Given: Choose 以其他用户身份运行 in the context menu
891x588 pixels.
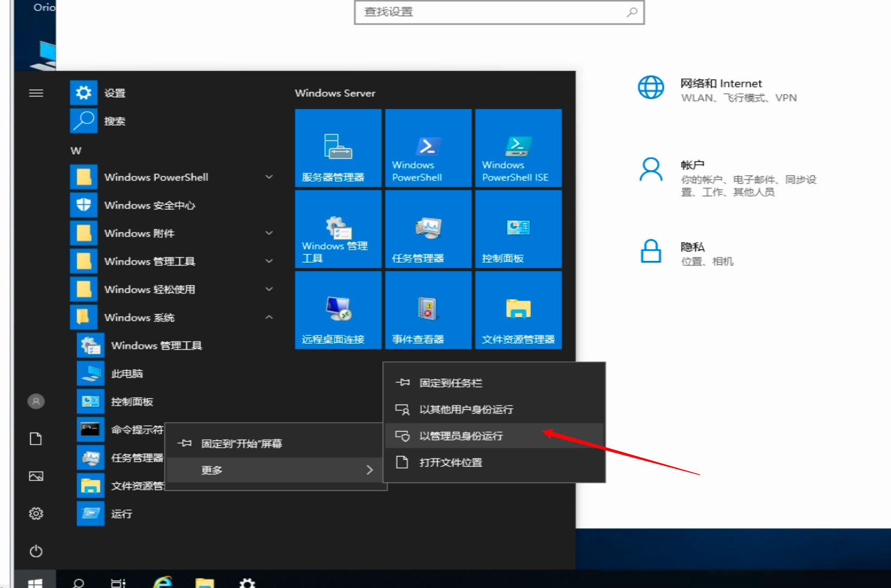Looking at the screenshot, I should 494,409.
